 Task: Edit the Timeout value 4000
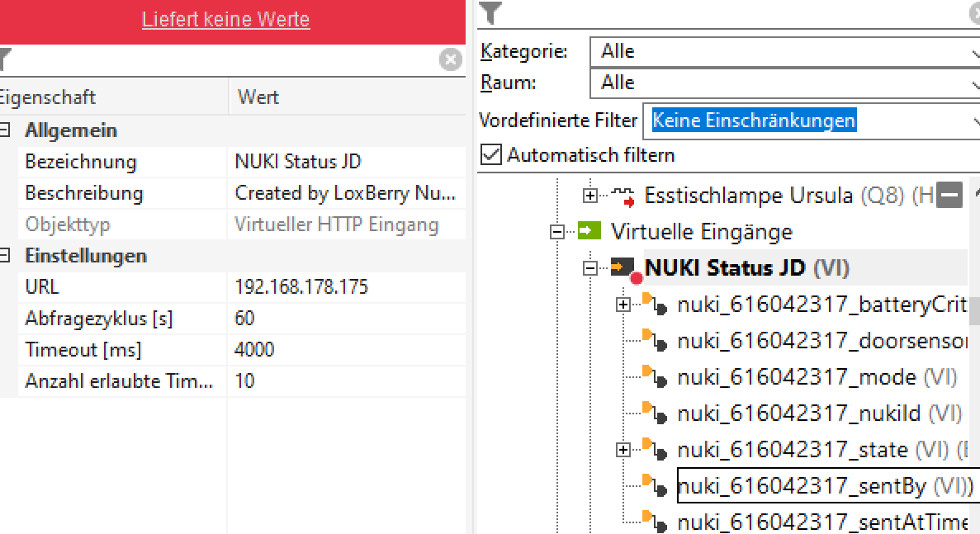point(347,350)
